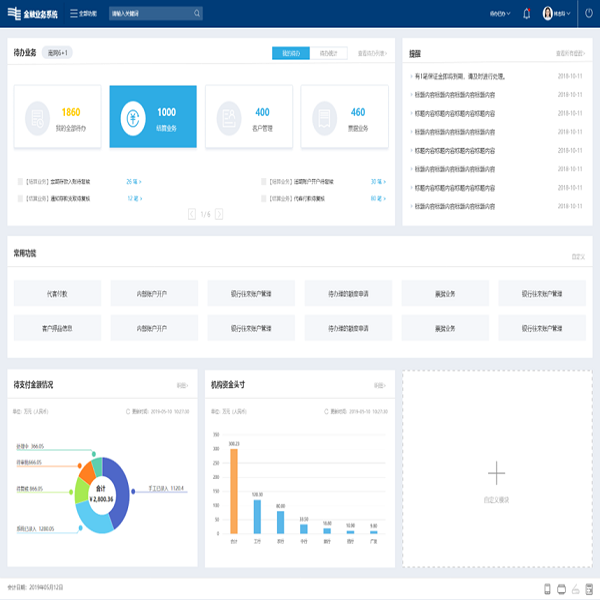Click the power icon in the header
This screenshot has width=600, height=600.
point(589,14)
